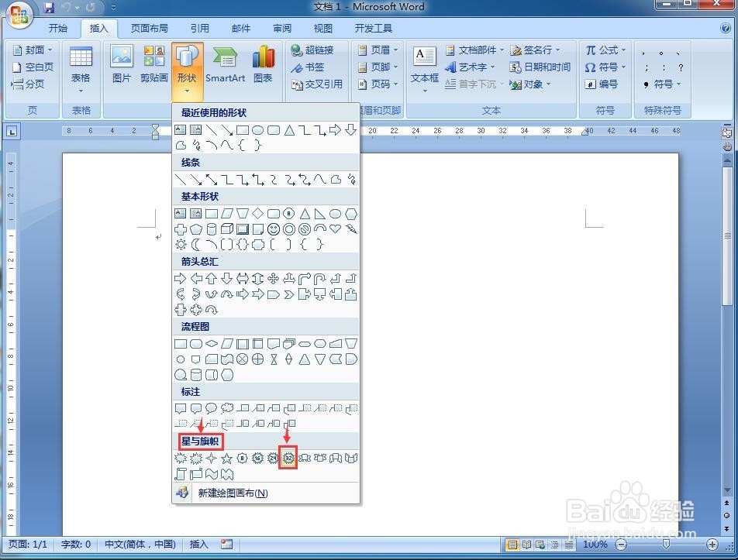Click the zoom out minus button
738x560 pixels.
(621, 545)
